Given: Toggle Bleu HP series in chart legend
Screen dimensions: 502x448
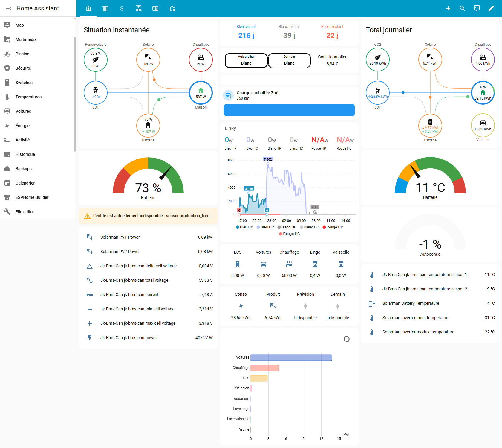Looking at the screenshot, I should [x=244, y=227].
